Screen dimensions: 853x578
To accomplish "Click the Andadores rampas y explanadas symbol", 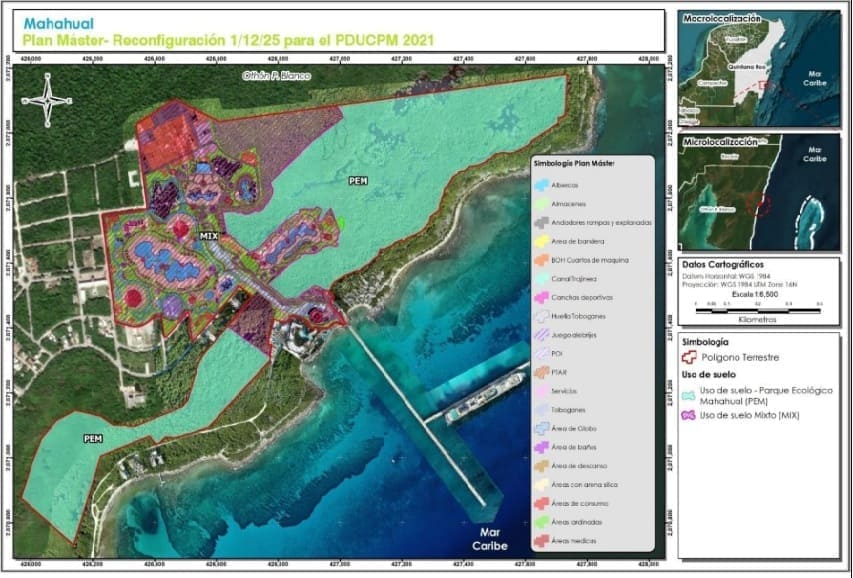I will pyautogui.click(x=543, y=222).
